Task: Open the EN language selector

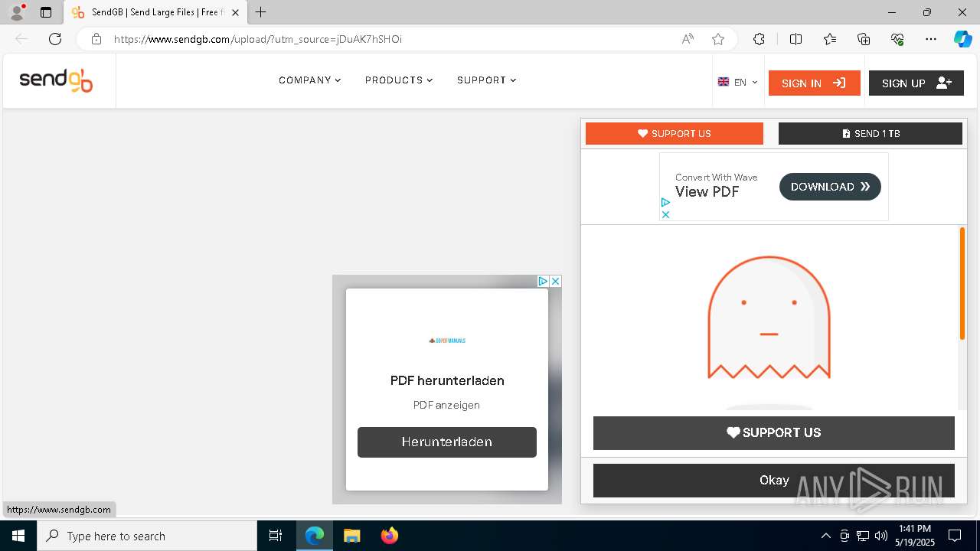Action: (x=738, y=83)
